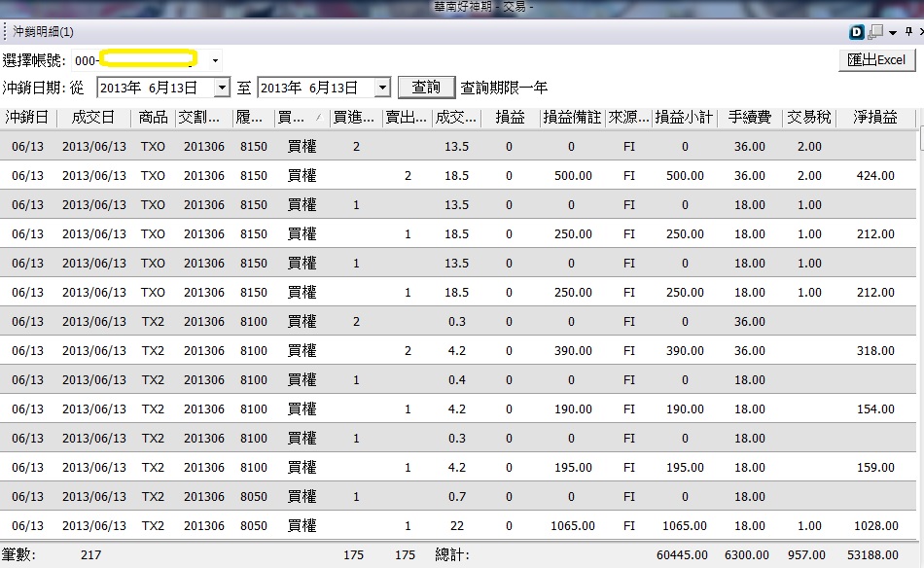Click total subtotal 60445.00 in footer
Viewport: 924px width, 568px height.
click(682, 555)
